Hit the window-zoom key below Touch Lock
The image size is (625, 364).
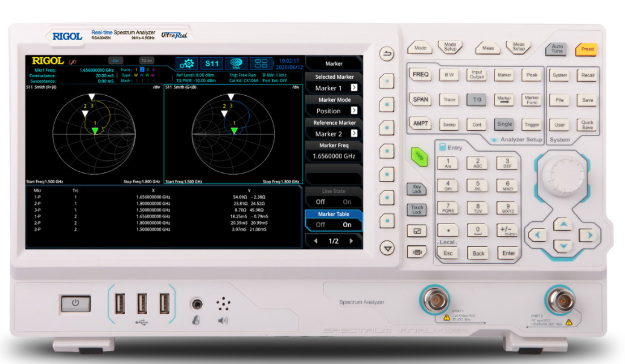tap(417, 231)
